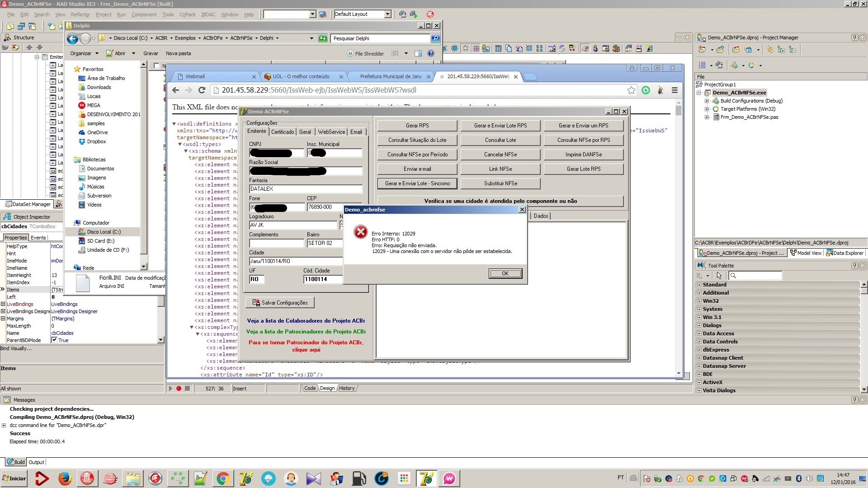Collapse the Demo_ACBrNFSe.exe project node

pyautogui.click(x=699, y=93)
